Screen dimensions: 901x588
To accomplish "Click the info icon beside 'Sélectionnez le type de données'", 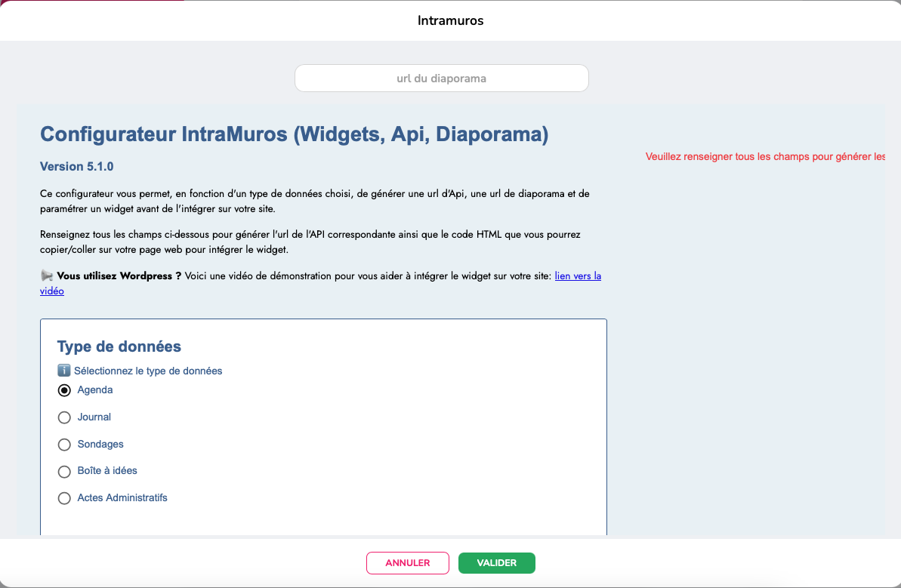I will 63,371.
